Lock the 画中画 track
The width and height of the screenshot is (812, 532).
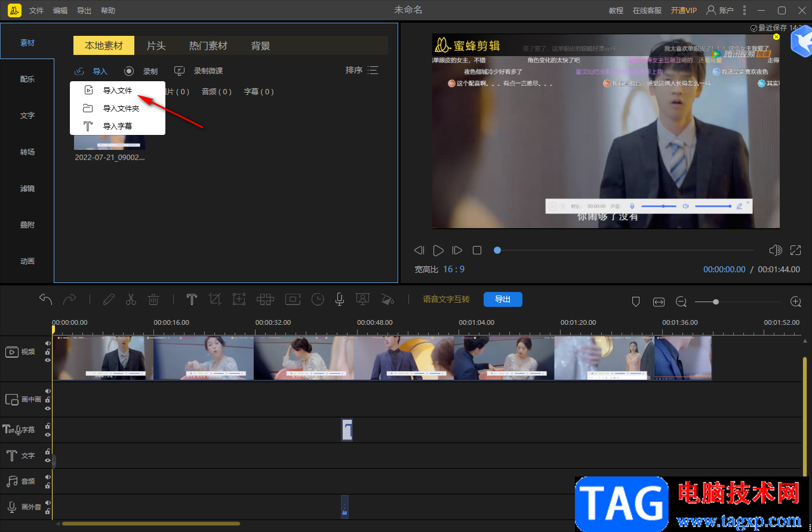[48, 399]
